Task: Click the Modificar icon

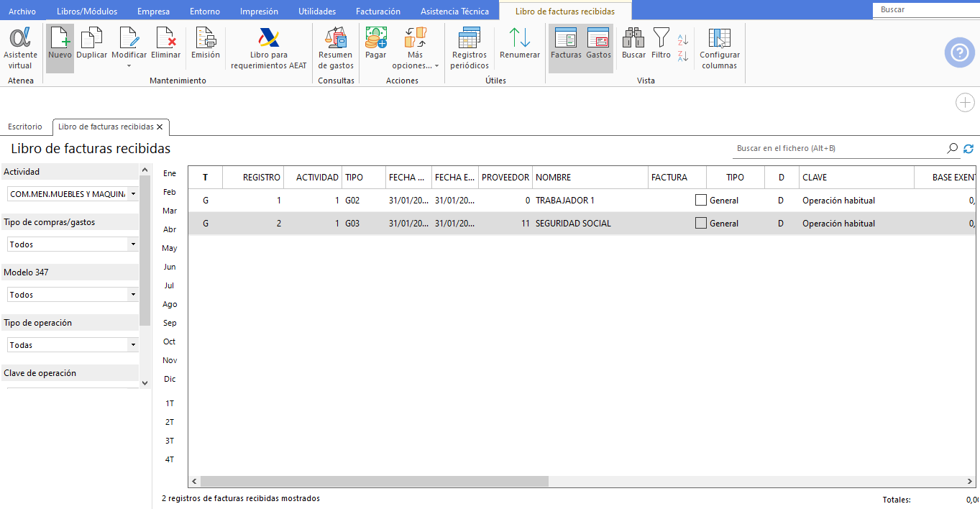Action: (x=129, y=43)
